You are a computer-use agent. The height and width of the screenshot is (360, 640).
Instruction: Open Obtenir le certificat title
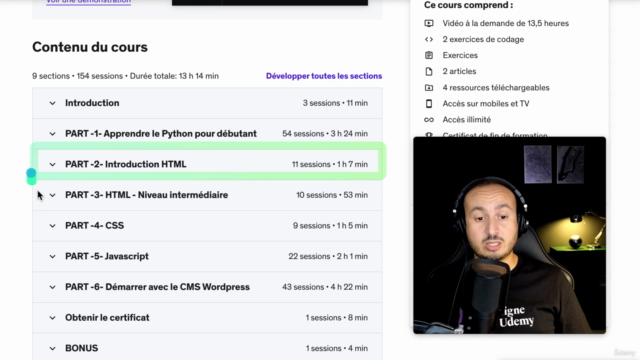[x=107, y=317]
